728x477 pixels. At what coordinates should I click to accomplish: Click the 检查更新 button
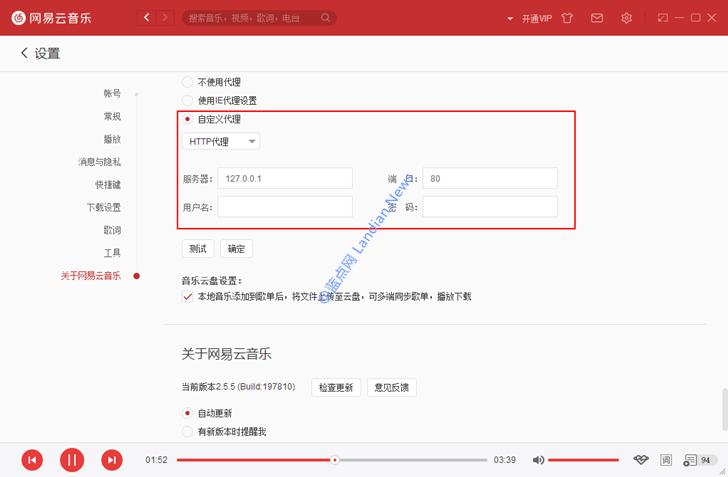[x=336, y=387]
